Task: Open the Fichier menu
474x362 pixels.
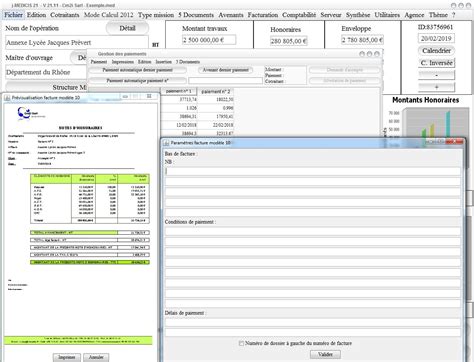Action: (13, 15)
